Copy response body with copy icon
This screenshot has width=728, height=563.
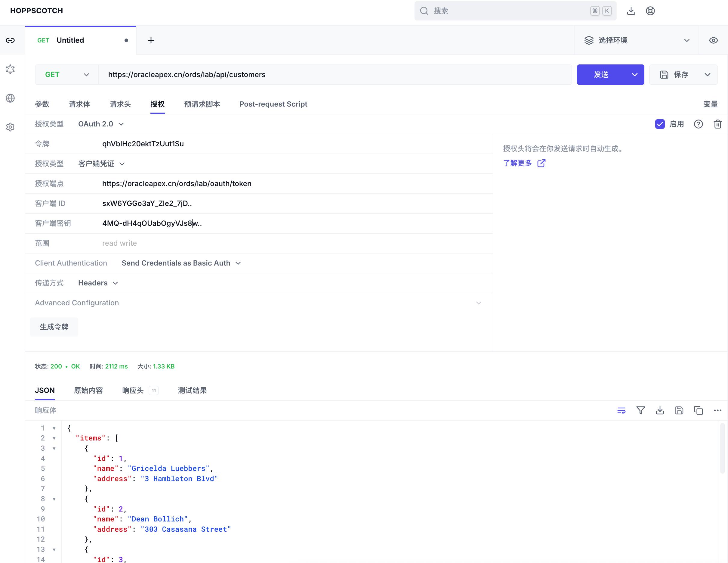click(x=698, y=410)
